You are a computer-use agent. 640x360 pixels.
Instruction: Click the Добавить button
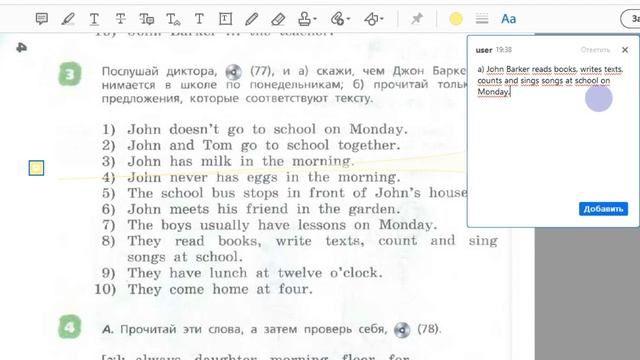pyautogui.click(x=603, y=209)
